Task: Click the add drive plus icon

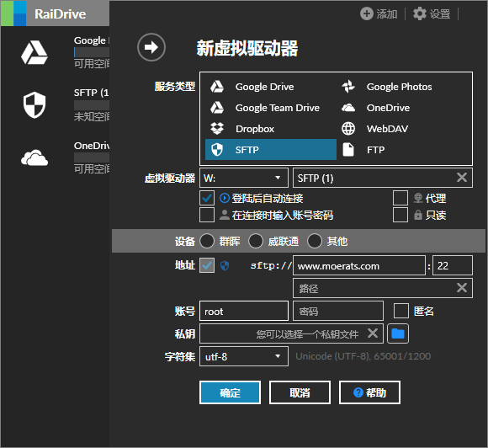Action: click(x=367, y=13)
